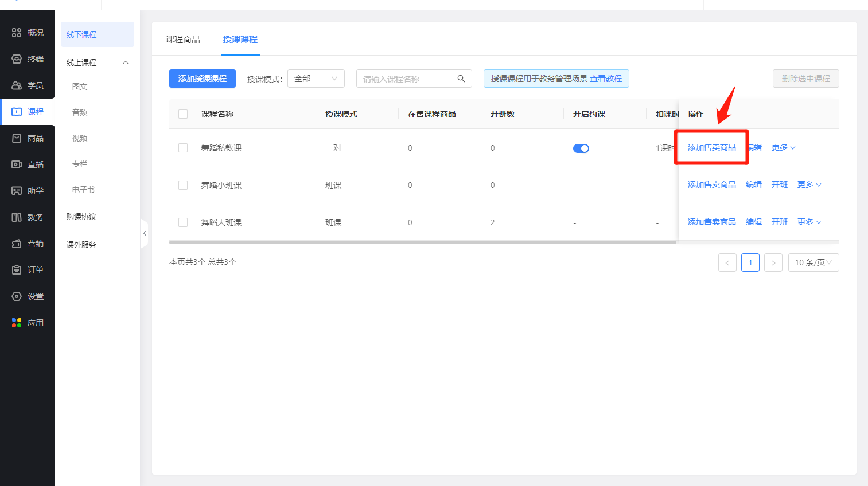Open 课外服务 in the submenu
This screenshot has width=868, height=486.
tap(81, 245)
